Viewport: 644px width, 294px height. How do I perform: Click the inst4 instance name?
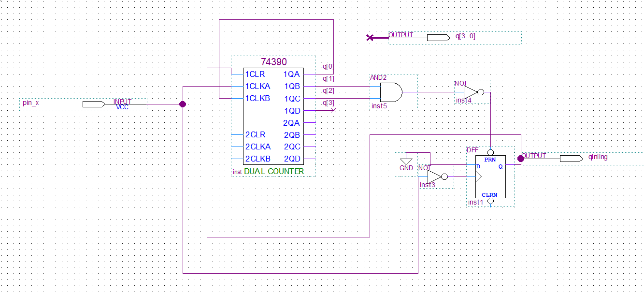(x=464, y=101)
